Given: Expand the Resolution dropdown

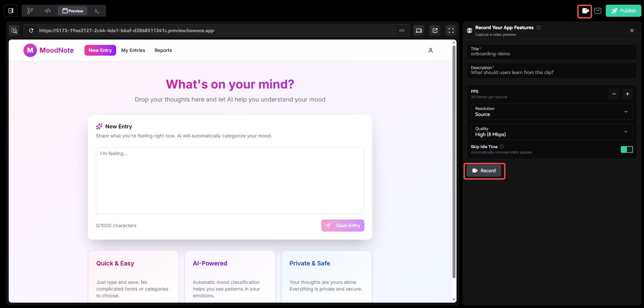Looking at the screenshot, I should 551,112.
